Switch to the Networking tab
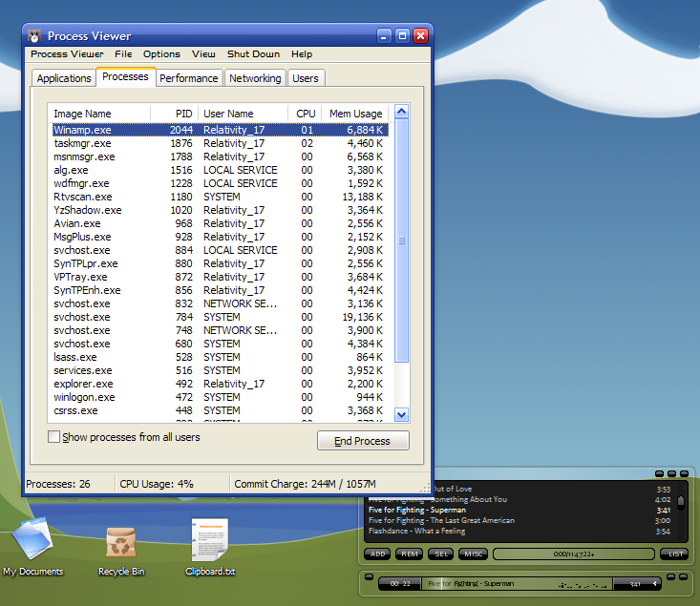This screenshot has width=700, height=606. point(255,78)
